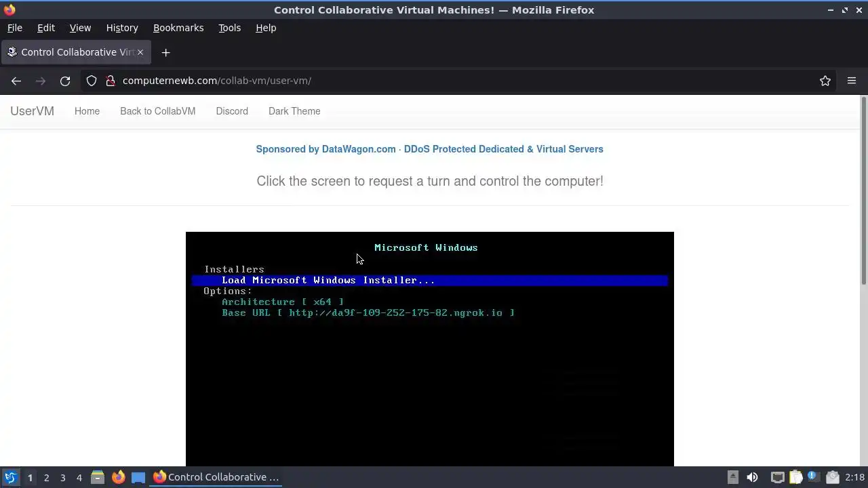Open the Tools menu
This screenshot has width=868, height=488.
pos(229,28)
